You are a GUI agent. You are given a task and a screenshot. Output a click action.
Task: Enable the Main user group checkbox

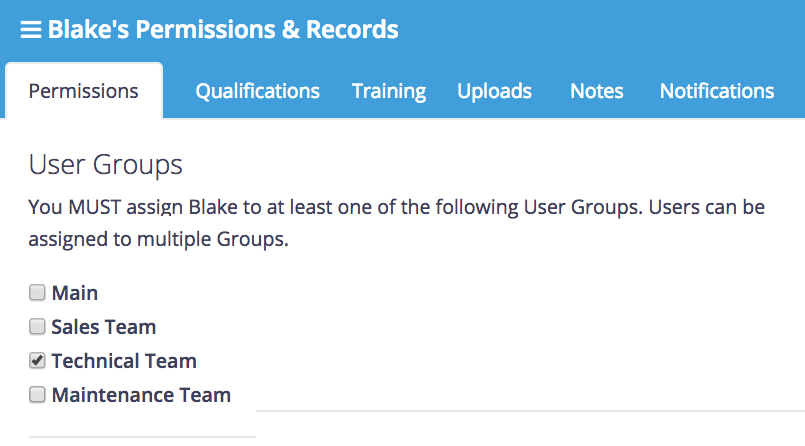[37, 293]
